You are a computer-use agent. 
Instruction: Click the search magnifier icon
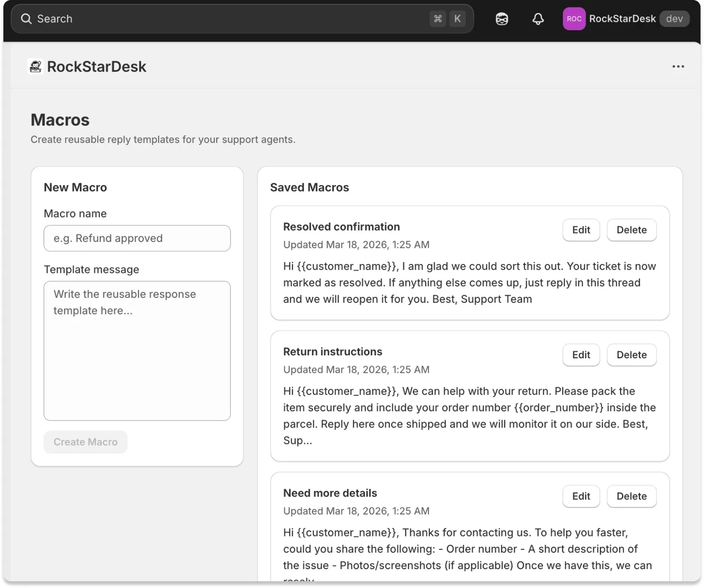coord(26,19)
